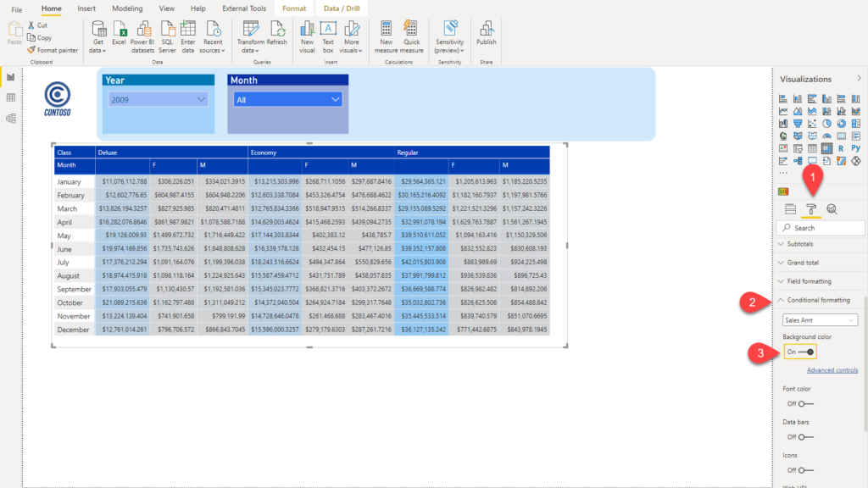
Task: Click the Contoso logo image
Action: [58, 99]
